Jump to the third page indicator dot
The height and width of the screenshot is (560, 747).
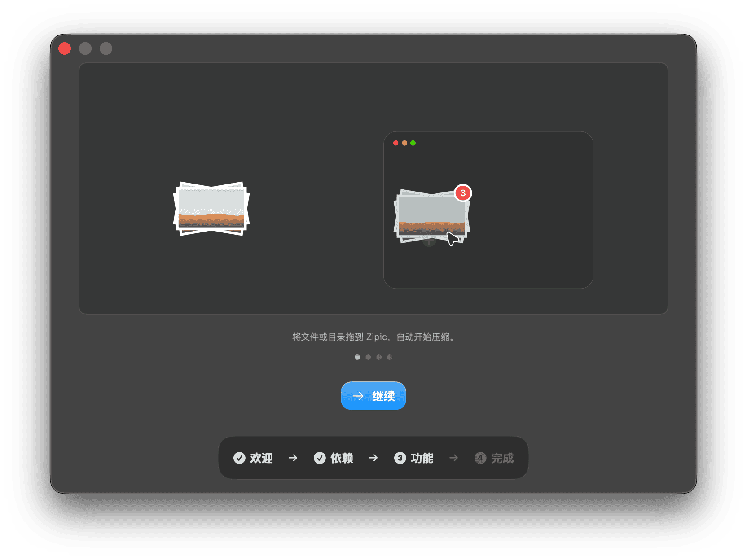[x=379, y=357]
